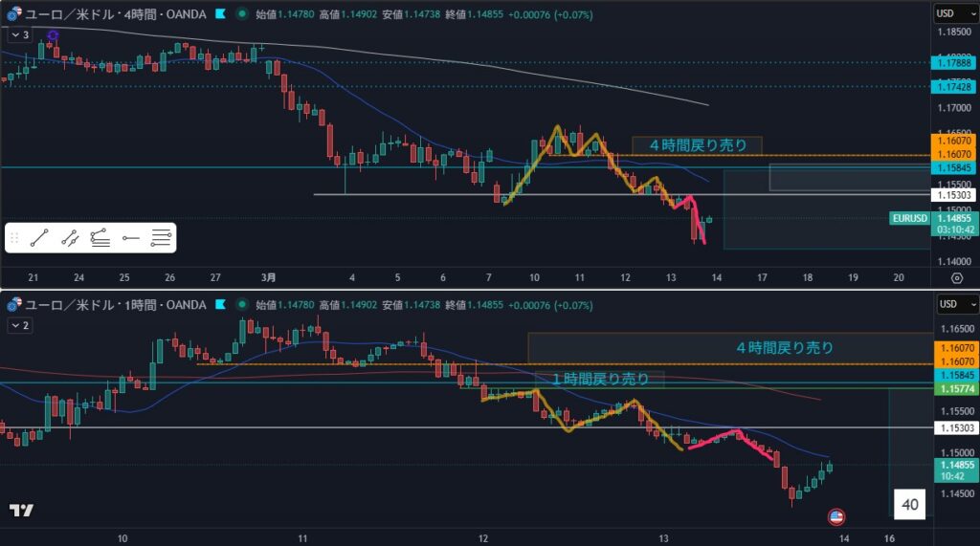Expand the 2 indicators legend on lower chart
Image resolution: width=980 pixels, height=546 pixels.
[x=20, y=325]
